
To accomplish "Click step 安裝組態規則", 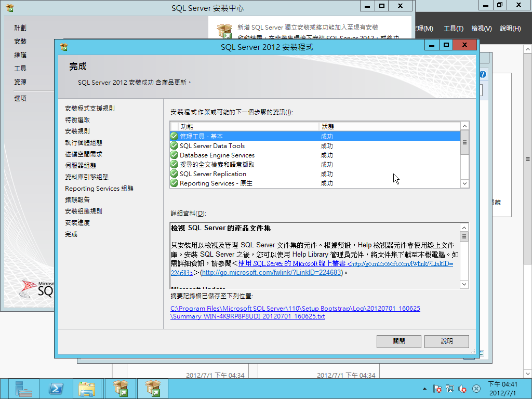I will (x=84, y=211).
